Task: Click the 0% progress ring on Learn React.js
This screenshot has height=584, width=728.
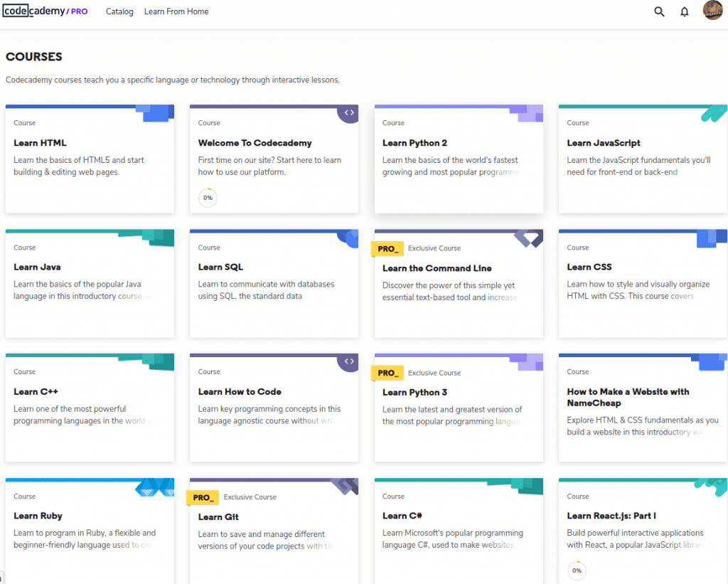Action: [577, 570]
